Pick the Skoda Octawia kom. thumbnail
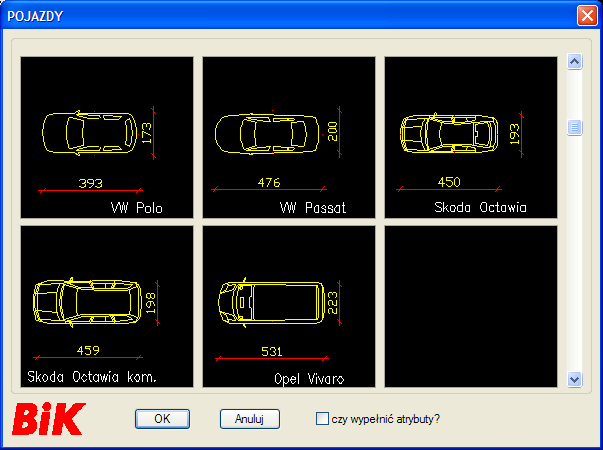 click(107, 306)
